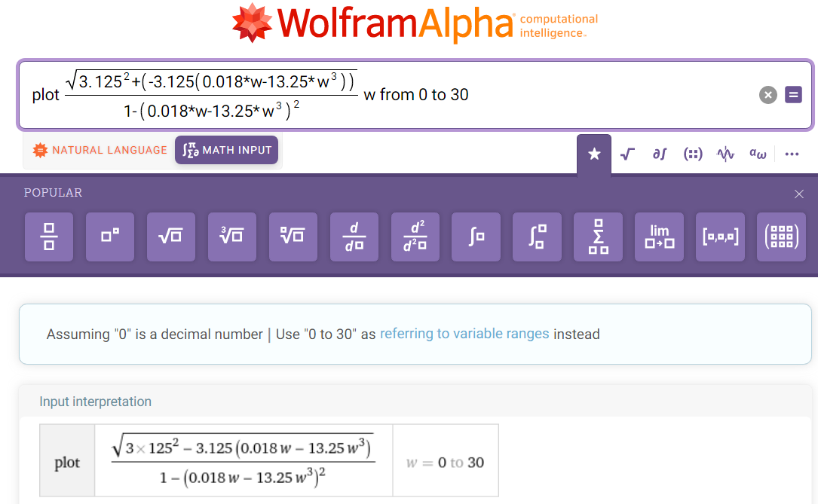818x504 pixels.
Task: Insert a matrix template
Action: 782,237
